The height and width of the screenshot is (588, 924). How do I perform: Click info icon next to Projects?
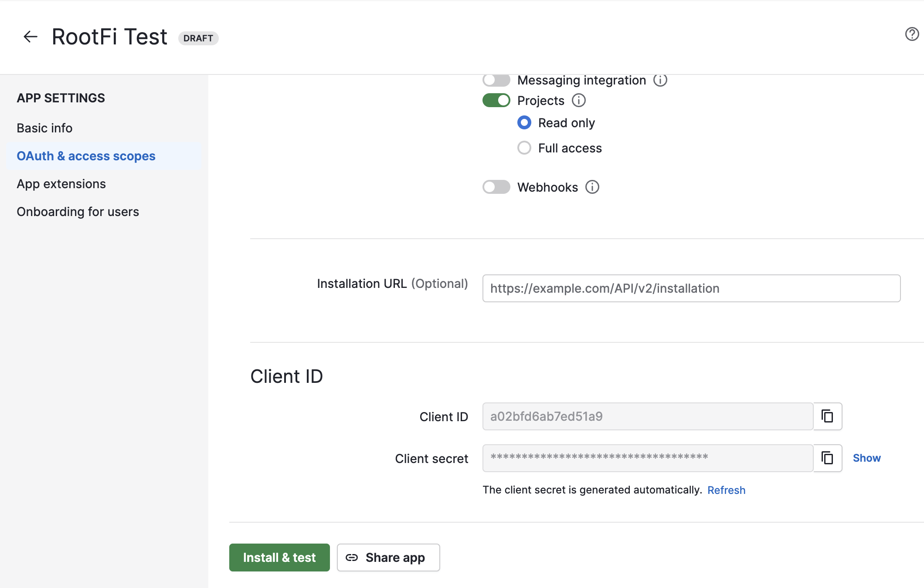pos(578,101)
